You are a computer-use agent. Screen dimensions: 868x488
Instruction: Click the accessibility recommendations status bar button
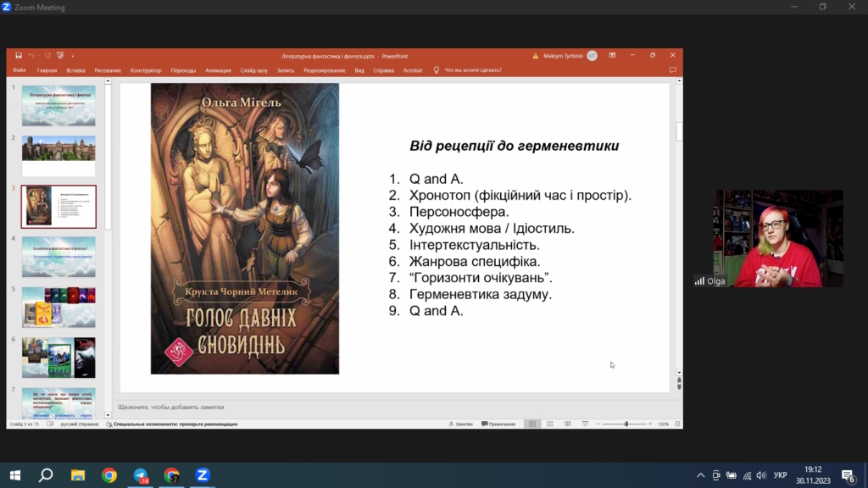pyautogui.click(x=171, y=424)
